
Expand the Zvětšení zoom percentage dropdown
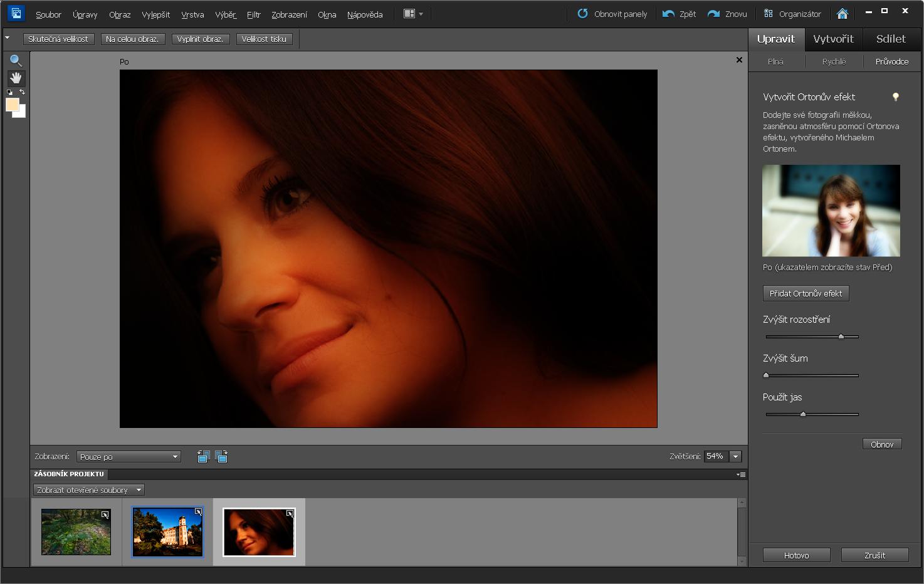(x=736, y=457)
